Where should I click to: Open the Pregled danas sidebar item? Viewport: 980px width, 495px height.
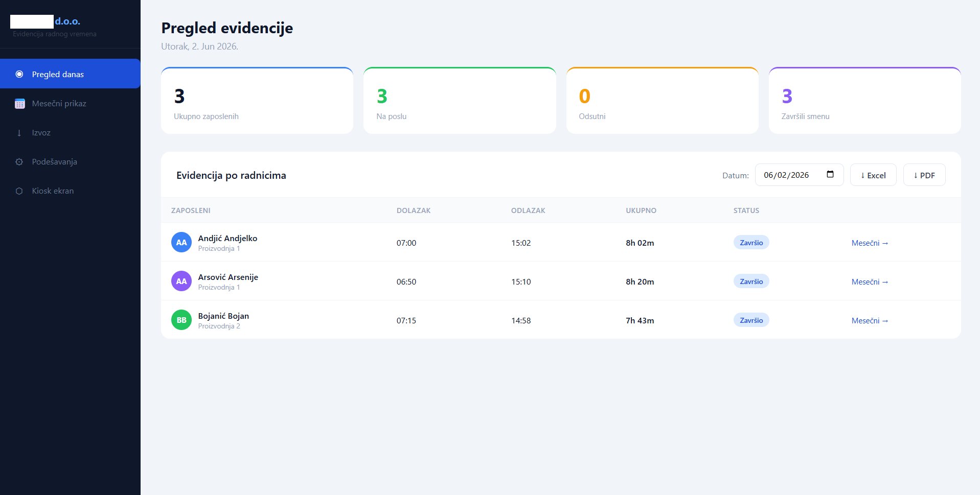70,74
